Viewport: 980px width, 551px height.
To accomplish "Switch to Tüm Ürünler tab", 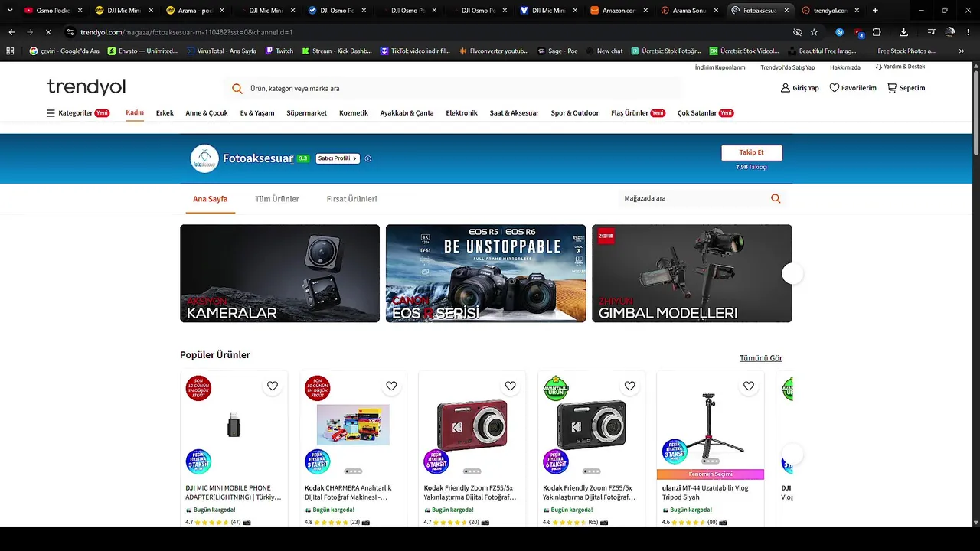I will pyautogui.click(x=277, y=199).
